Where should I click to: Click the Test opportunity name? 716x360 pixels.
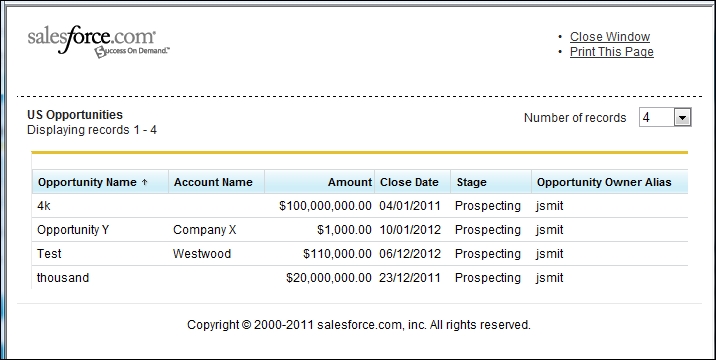[x=49, y=254]
